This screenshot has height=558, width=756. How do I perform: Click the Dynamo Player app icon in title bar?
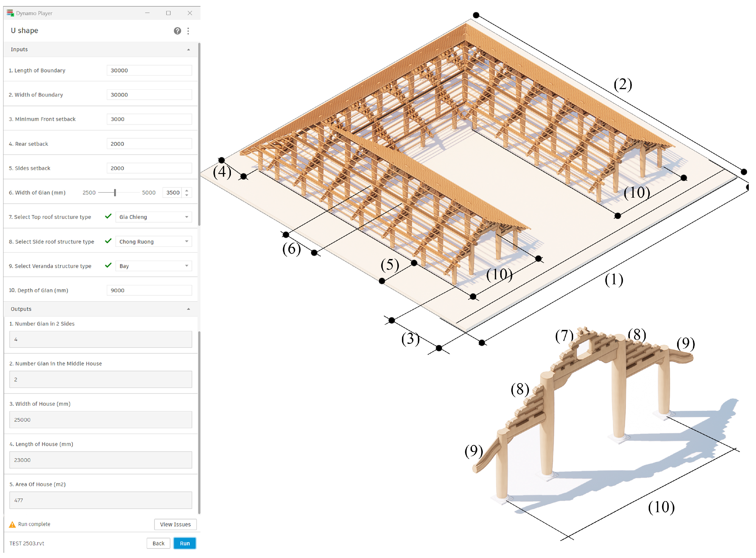click(x=10, y=13)
